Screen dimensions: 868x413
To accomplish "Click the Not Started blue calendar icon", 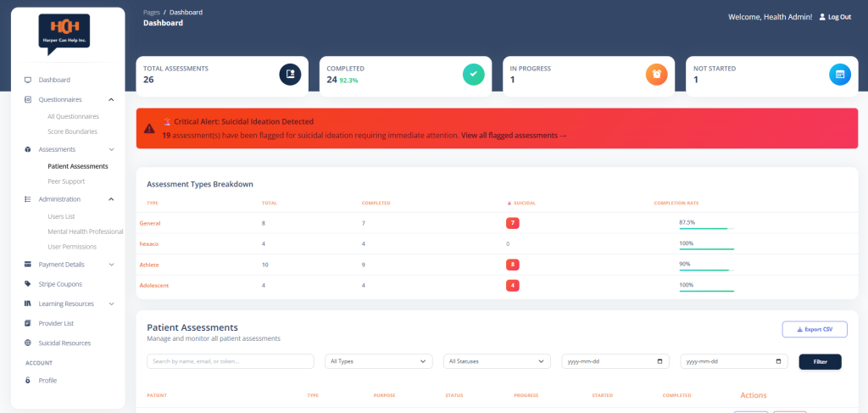I will (839, 75).
